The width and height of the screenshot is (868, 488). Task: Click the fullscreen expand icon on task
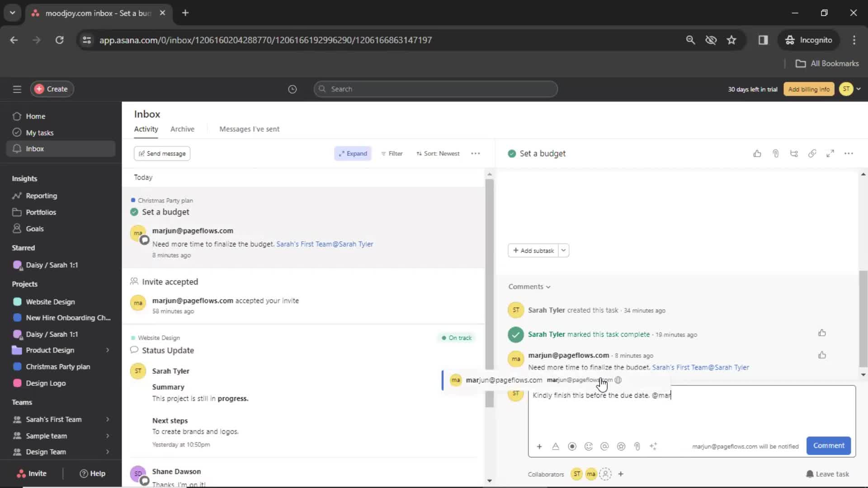click(830, 153)
